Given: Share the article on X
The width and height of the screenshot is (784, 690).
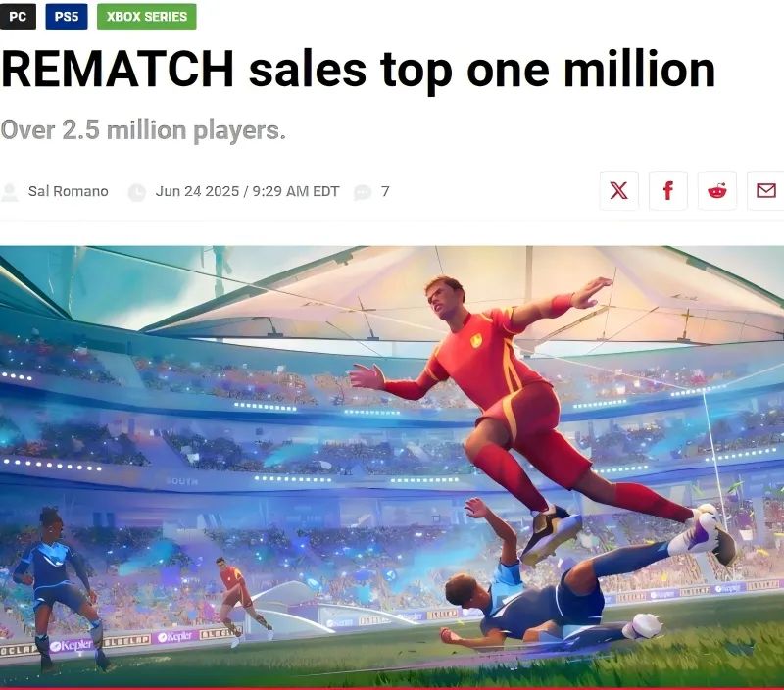Looking at the screenshot, I should pyautogui.click(x=619, y=190).
